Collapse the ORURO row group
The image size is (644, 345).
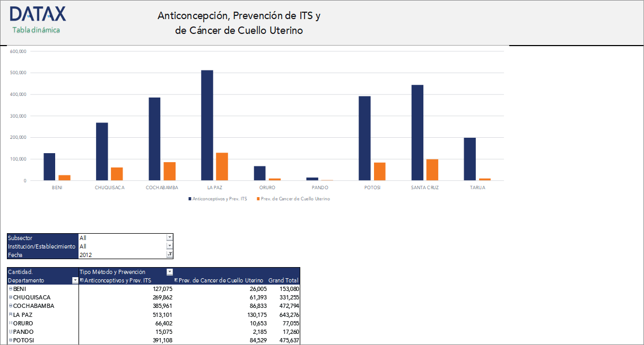tap(11, 323)
